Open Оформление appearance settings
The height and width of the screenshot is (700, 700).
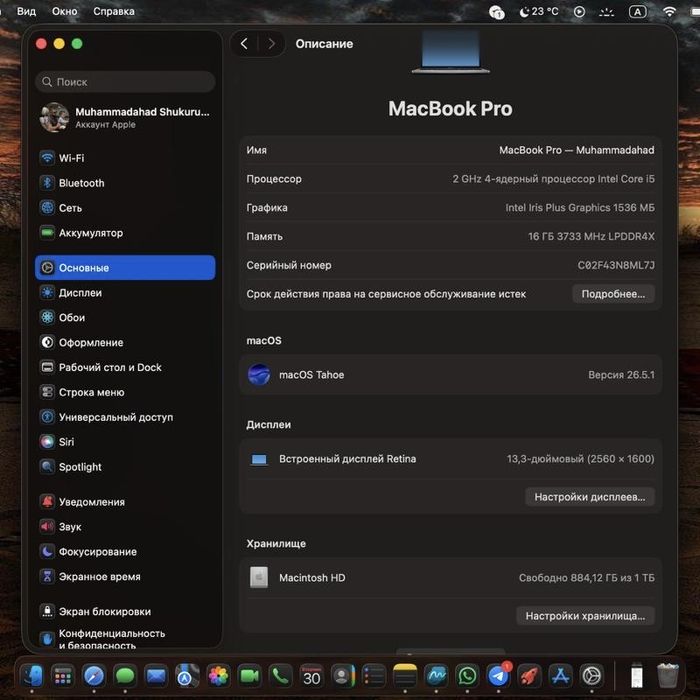tap(125, 342)
